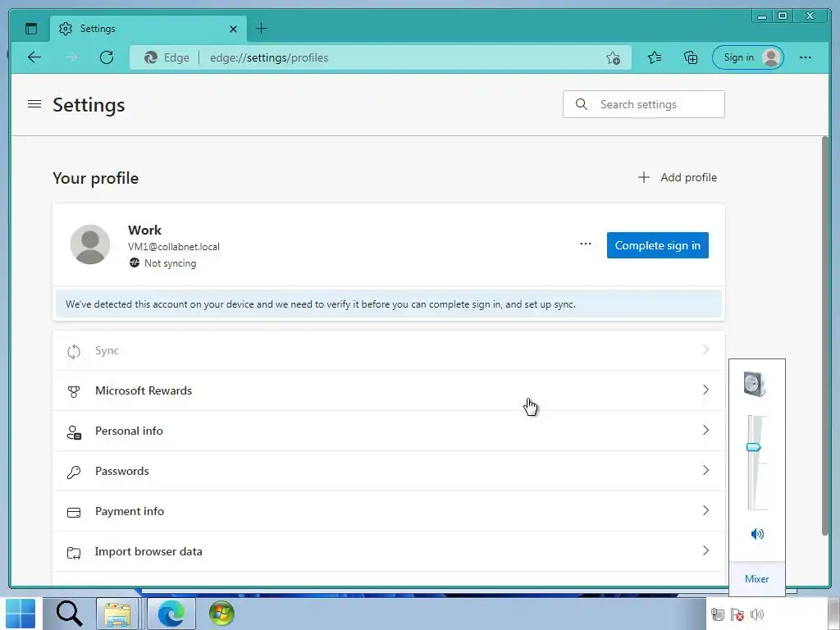Click Complete sign in button
840x630 pixels.
657,245
